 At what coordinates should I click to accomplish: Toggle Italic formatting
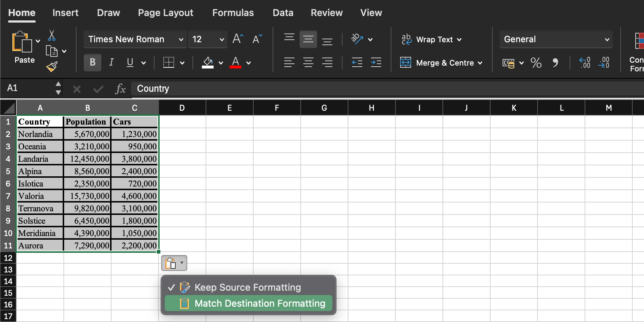point(112,63)
